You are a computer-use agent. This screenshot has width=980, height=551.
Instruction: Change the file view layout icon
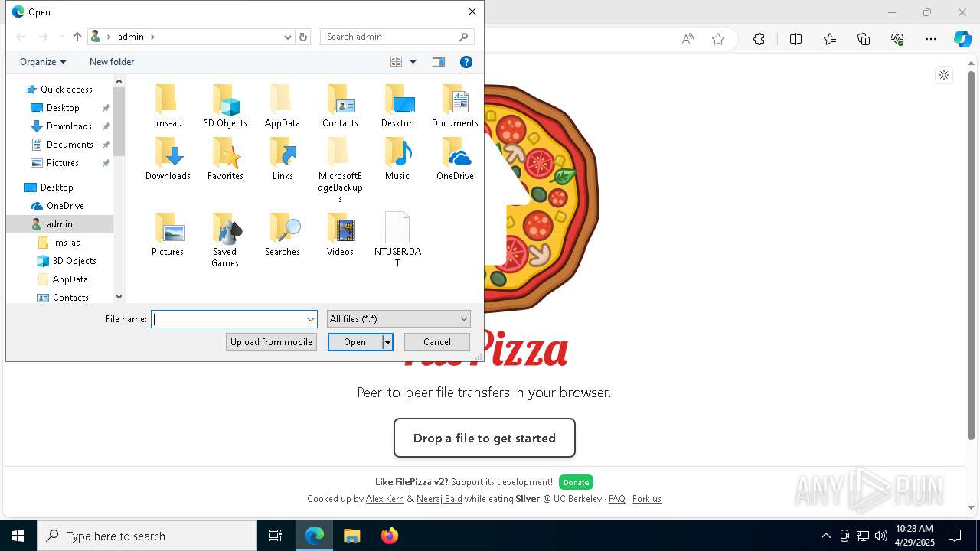(x=397, y=62)
